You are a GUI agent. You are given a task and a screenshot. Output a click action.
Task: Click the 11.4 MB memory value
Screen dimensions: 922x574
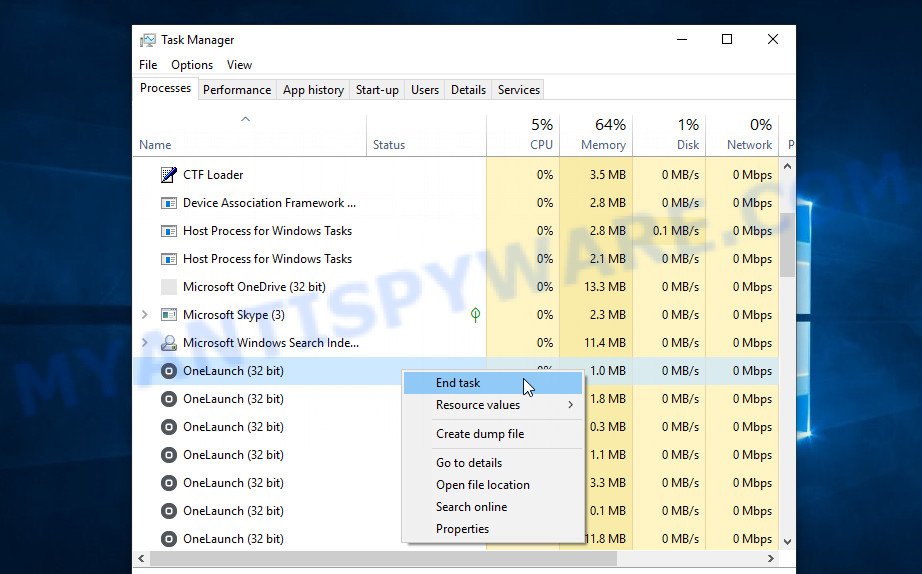pyautogui.click(x=604, y=343)
